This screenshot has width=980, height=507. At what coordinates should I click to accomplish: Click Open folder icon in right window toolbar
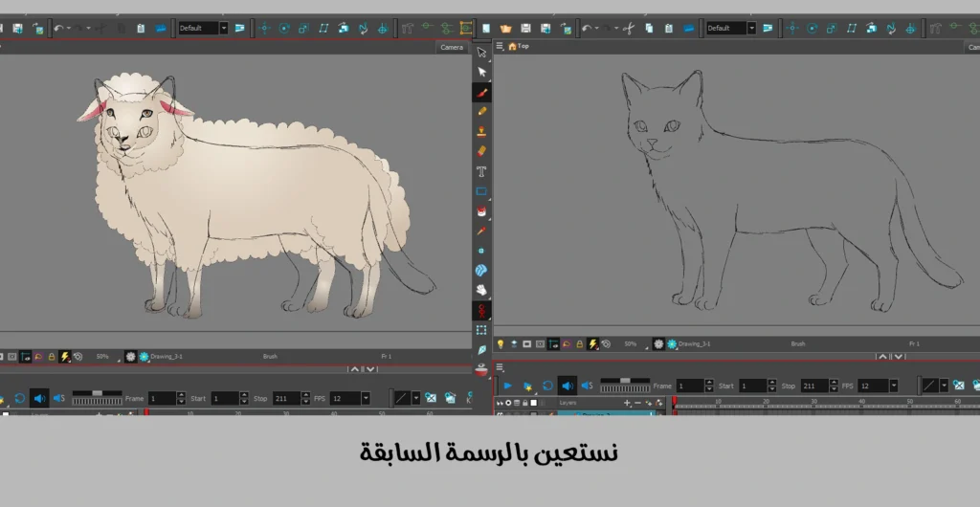coord(505,28)
